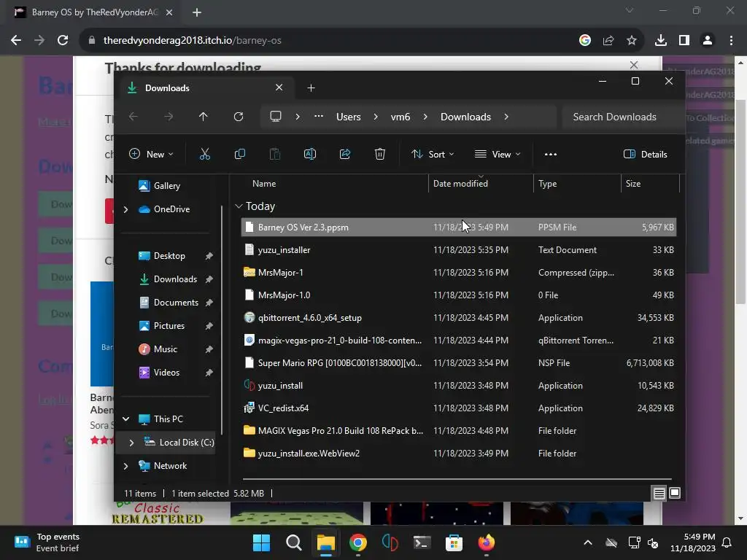This screenshot has height=560, width=747.
Task: Expand the Network tree node
Action: pyautogui.click(x=125, y=466)
